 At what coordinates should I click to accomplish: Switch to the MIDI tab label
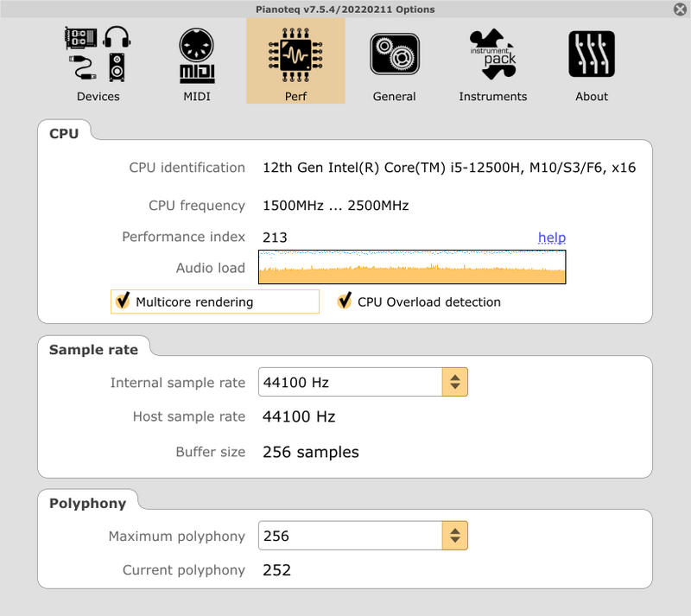197,96
